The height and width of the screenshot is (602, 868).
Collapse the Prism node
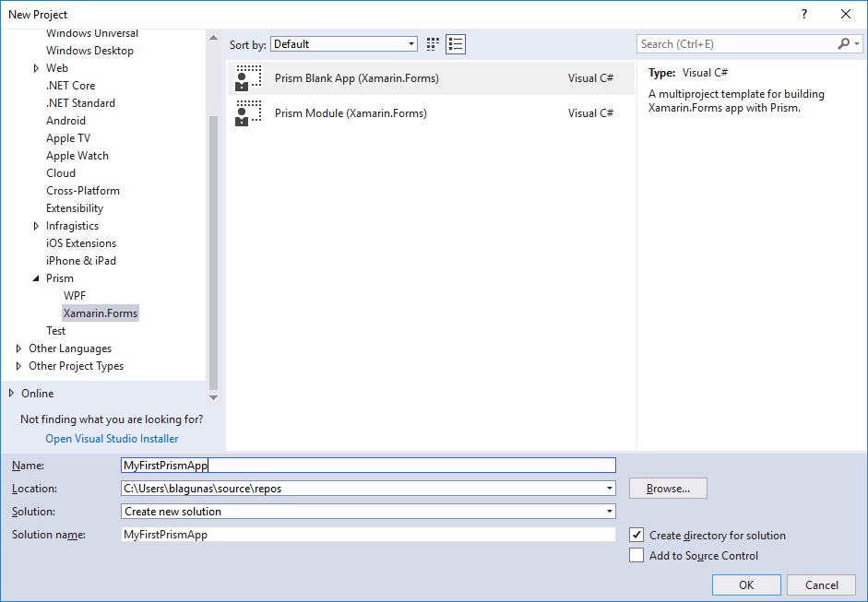click(x=36, y=278)
